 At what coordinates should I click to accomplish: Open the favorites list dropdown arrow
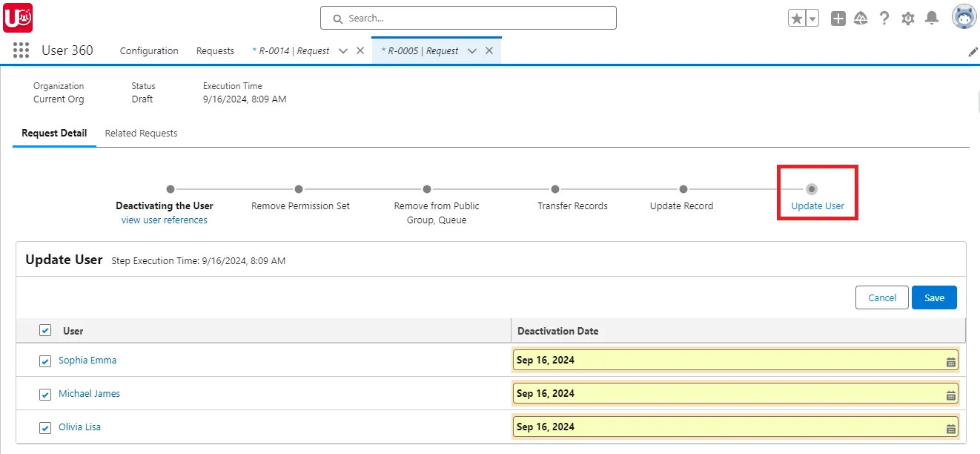812,19
